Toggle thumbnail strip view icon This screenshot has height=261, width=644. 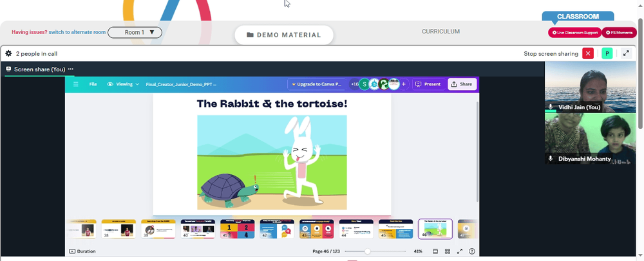pyautogui.click(x=435, y=251)
